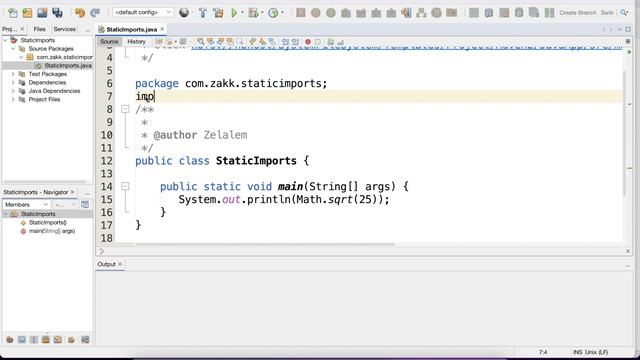Screen dimensions: 640x360
Task: Click the magnifier search icon at the toolbar's right end
Action: (x=624, y=13)
